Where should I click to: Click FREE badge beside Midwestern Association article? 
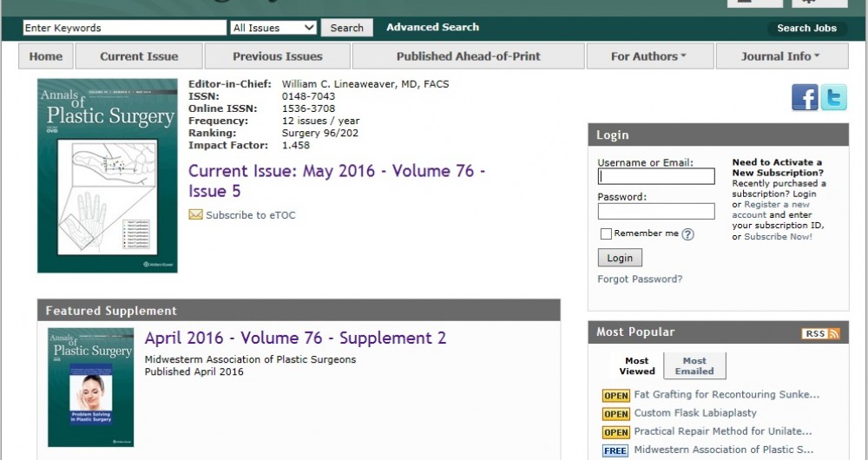pyautogui.click(x=615, y=450)
